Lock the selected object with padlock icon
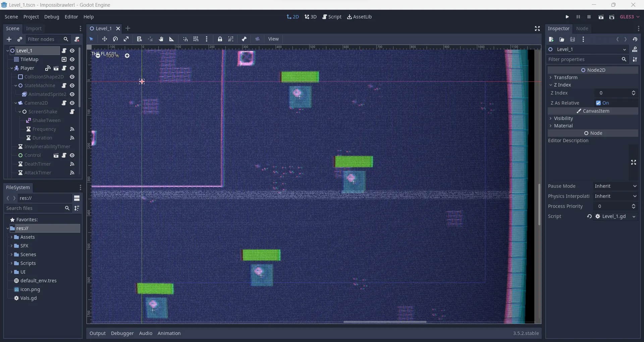Screen dimensions: 644x342 click(220, 39)
